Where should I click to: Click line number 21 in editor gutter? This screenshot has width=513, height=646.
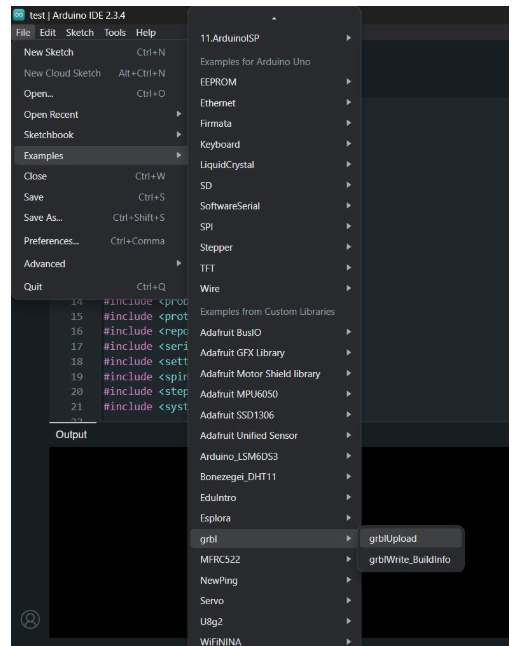[77, 407]
